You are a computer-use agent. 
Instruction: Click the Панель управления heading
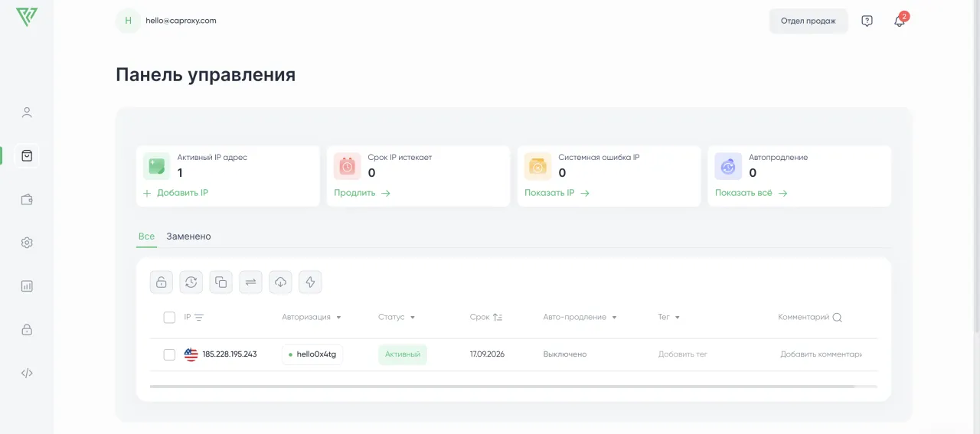[x=205, y=75]
